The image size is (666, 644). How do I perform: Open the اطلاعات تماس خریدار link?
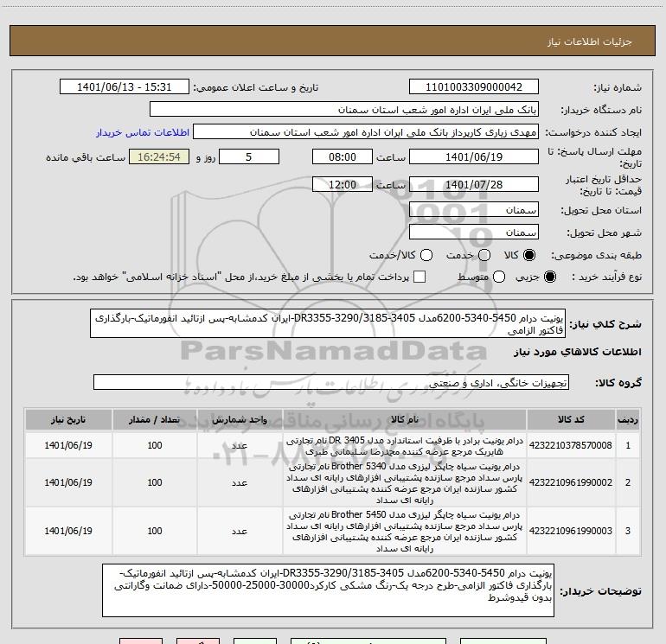pyautogui.click(x=143, y=132)
